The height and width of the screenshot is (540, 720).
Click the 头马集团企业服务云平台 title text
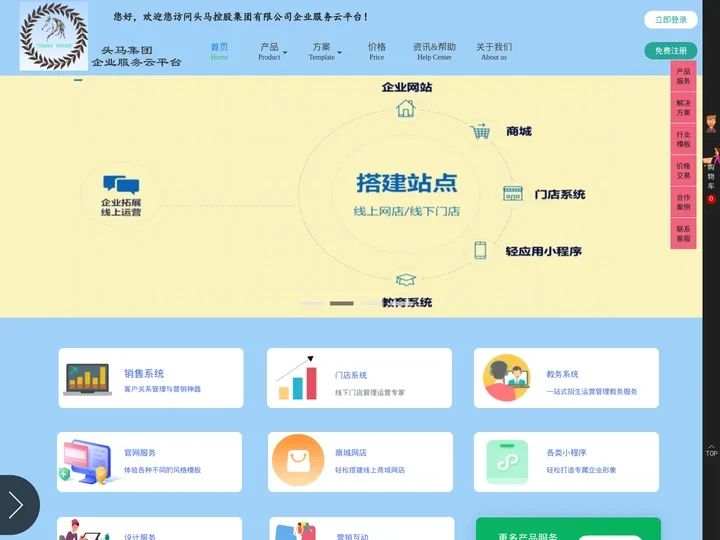(x=136, y=56)
